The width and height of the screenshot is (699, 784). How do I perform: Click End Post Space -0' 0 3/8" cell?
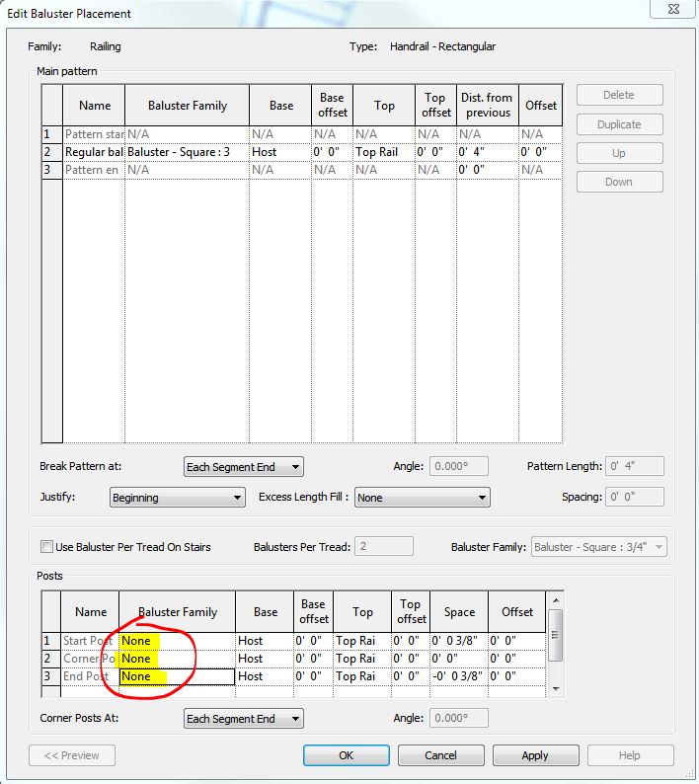pyautogui.click(x=459, y=676)
